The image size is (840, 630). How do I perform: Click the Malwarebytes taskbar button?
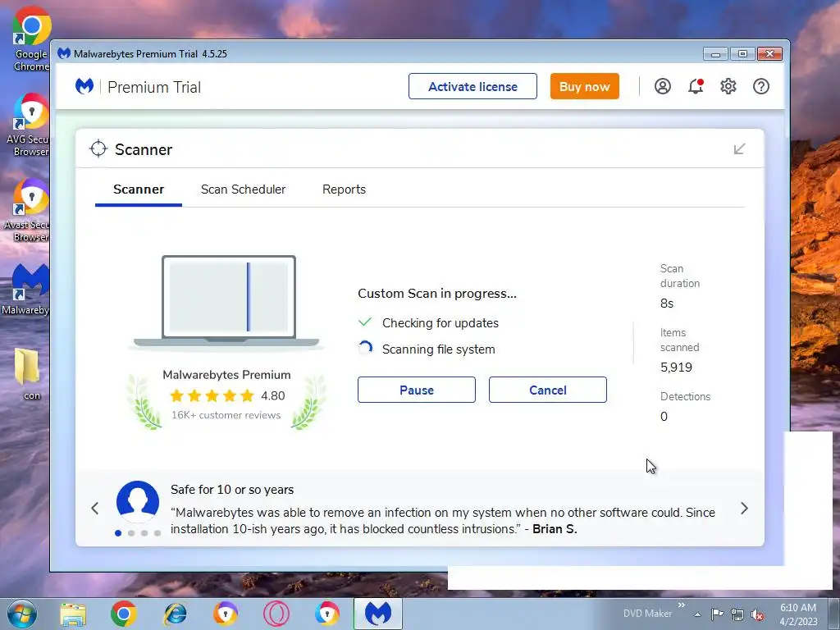pyautogui.click(x=377, y=614)
